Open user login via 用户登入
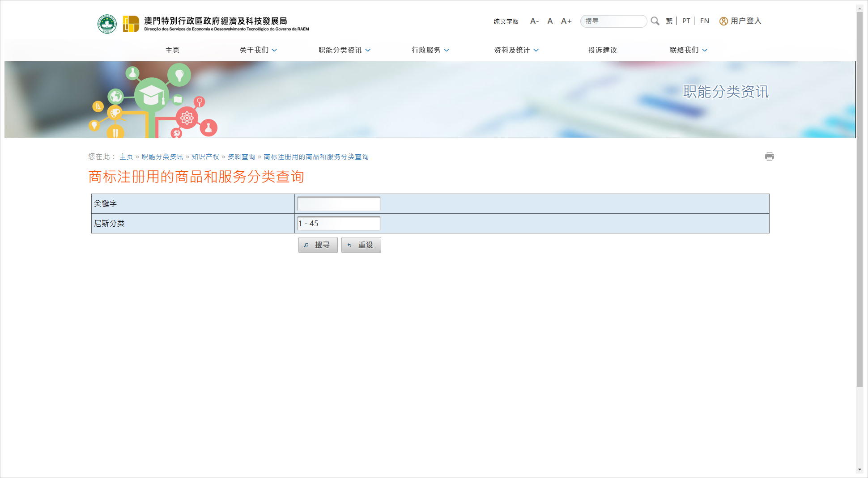Image resolution: width=868 pixels, height=478 pixels. tap(740, 21)
